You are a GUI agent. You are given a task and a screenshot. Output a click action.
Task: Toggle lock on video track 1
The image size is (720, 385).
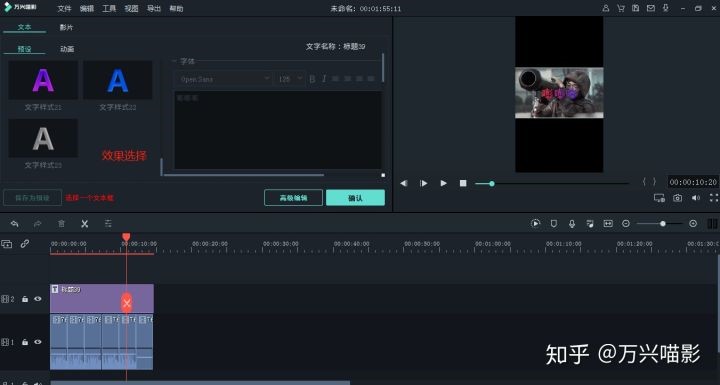[x=25, y=342]
